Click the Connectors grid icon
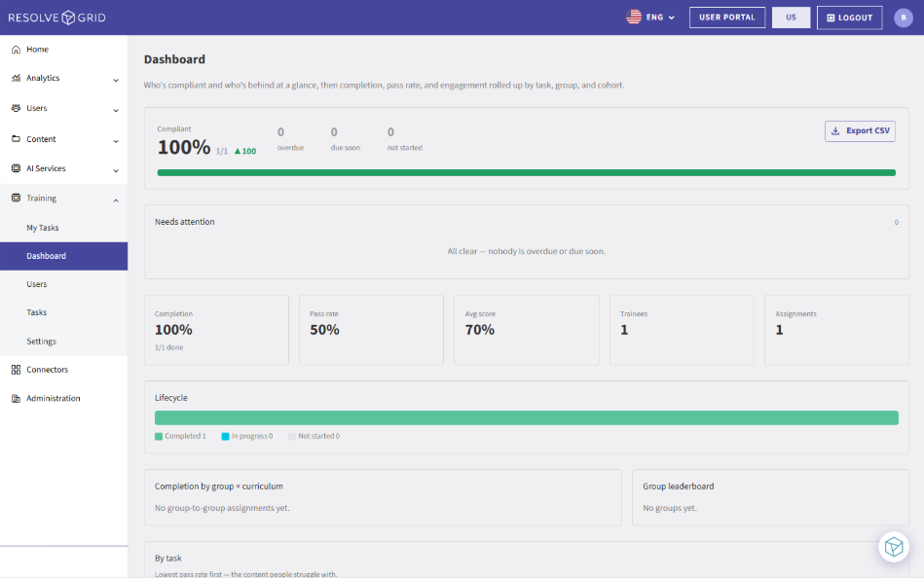The image size is (924, 578). (16, 370)
